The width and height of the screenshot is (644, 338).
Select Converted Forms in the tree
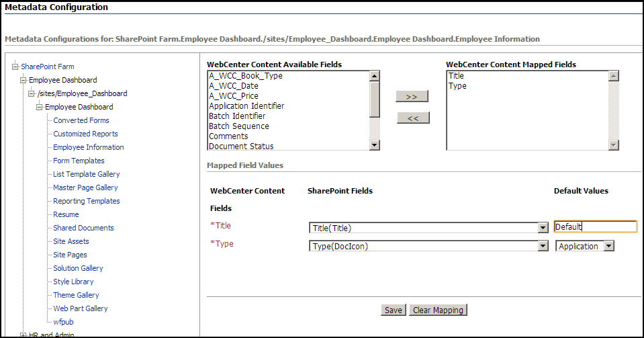(x=81, y=120)
